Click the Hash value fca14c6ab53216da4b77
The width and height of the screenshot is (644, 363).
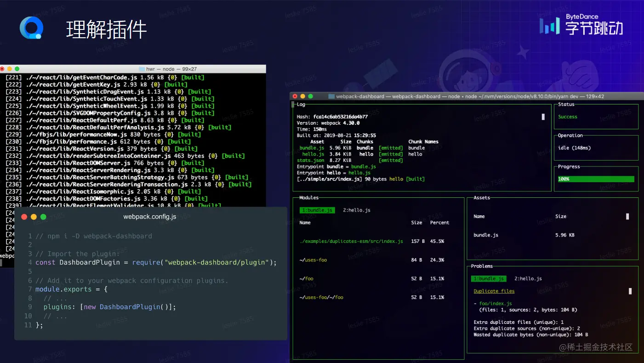pyautogui.click(x=341, y=117)
